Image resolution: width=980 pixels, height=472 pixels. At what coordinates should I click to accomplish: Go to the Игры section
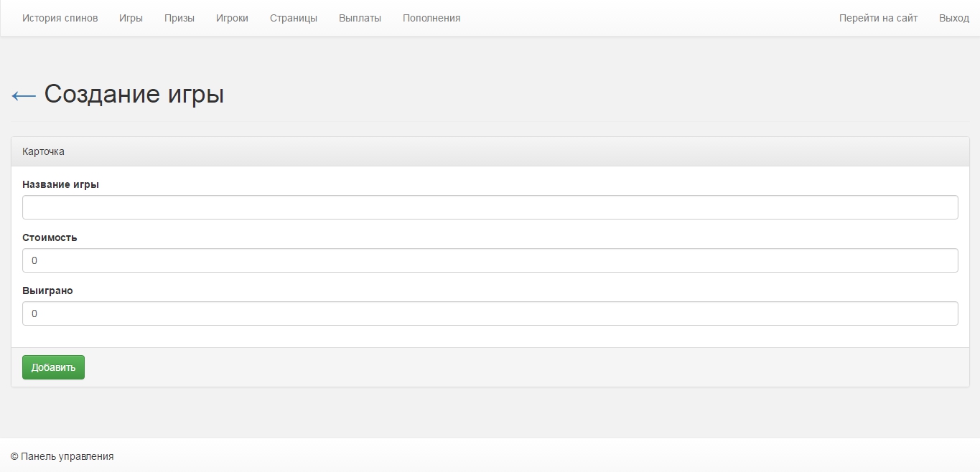tap(131, 18)
